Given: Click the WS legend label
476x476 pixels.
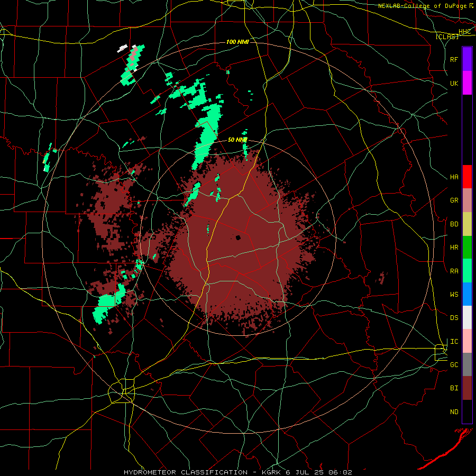Looking at the screenshot, I should pyautogui.click(x=454, y=295).
